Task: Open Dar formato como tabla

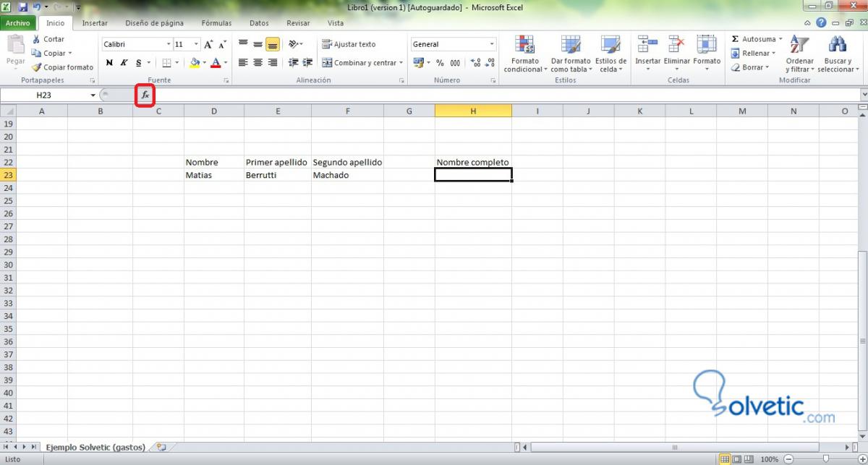Action: click(571, 54)
